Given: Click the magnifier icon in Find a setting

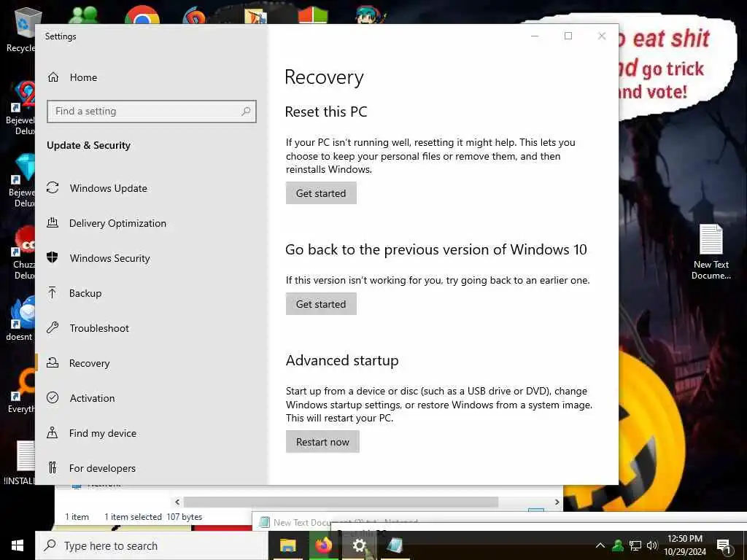Looking at the screenshot, I should click(246, 111).
